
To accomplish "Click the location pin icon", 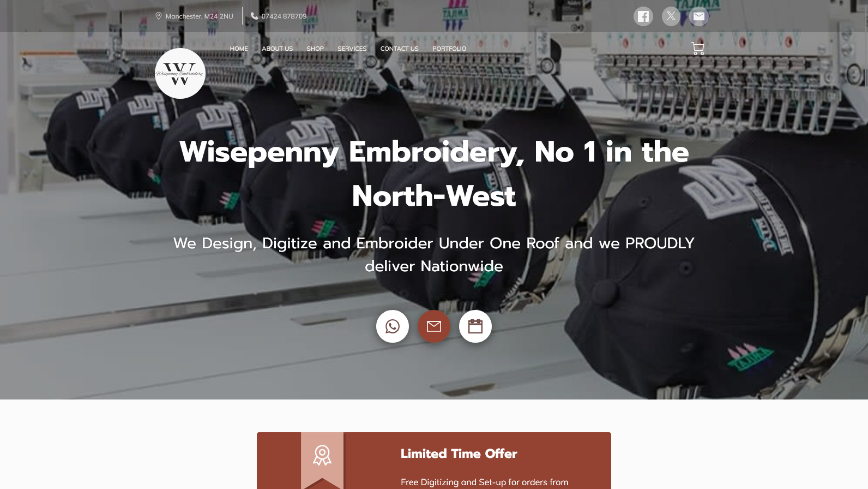I will coord(159,16).
